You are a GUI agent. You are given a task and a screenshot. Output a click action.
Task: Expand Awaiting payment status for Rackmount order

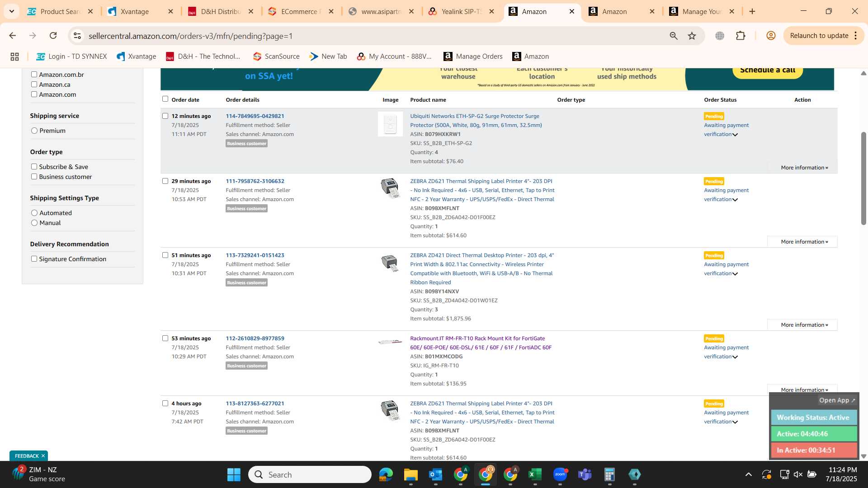(735, 357)
